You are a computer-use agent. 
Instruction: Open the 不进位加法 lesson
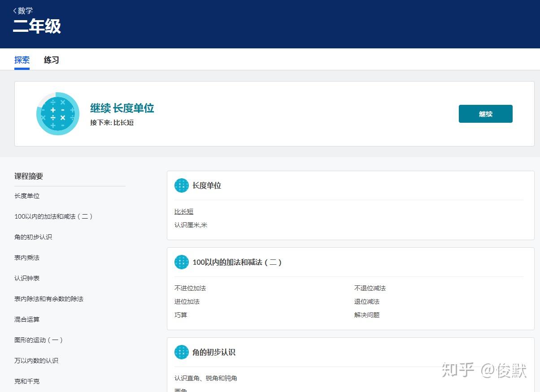(x=190, y=288)
